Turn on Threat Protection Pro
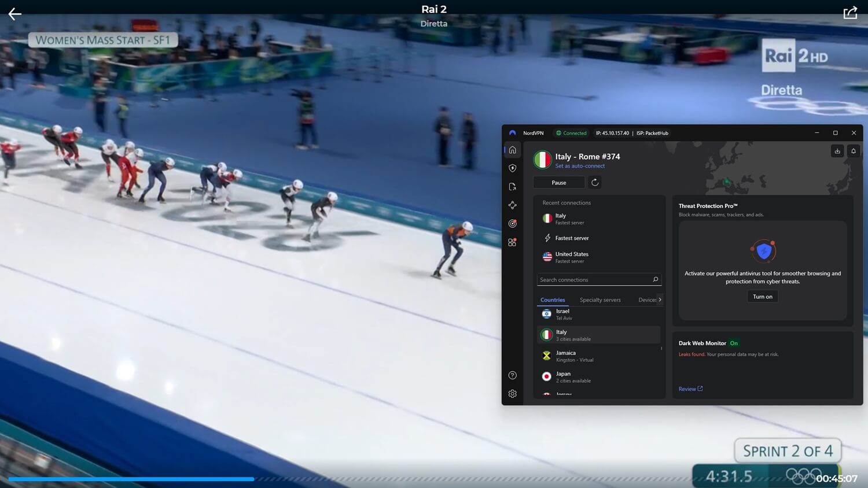This screenshot has height=488, width=868. pyautogui.click(x=762, y=296)
